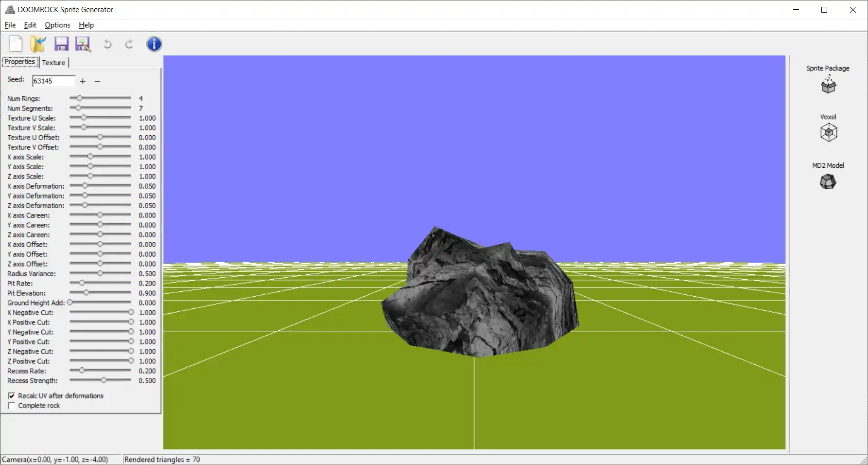Open a rock file with folder icon

pyautogui.click(x=38, y=44)
